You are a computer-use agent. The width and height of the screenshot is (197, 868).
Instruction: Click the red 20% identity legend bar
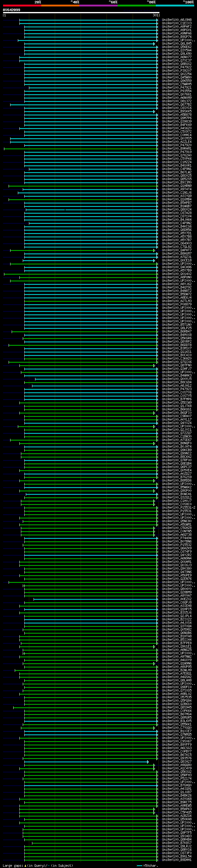22,6
